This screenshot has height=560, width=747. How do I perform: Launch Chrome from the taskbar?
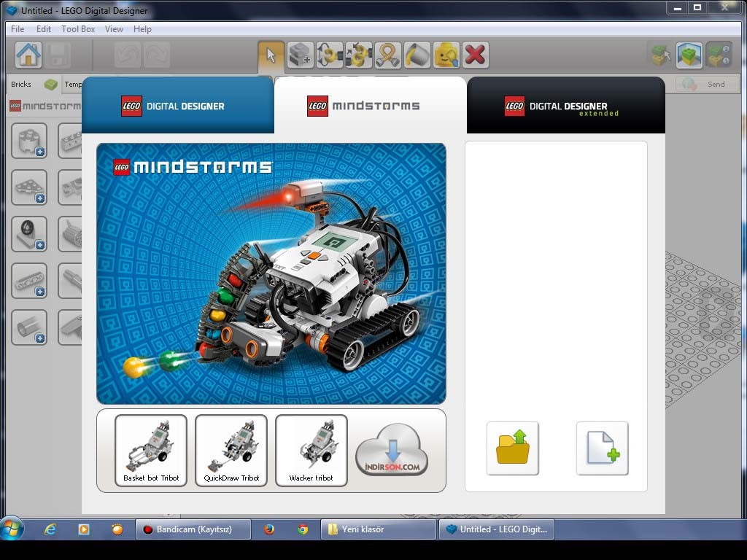tap(303, 529)
